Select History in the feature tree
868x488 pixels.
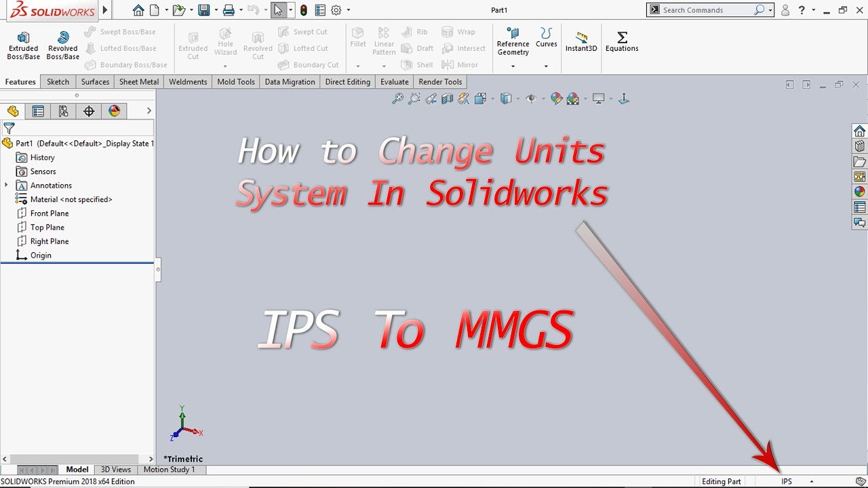35,157
